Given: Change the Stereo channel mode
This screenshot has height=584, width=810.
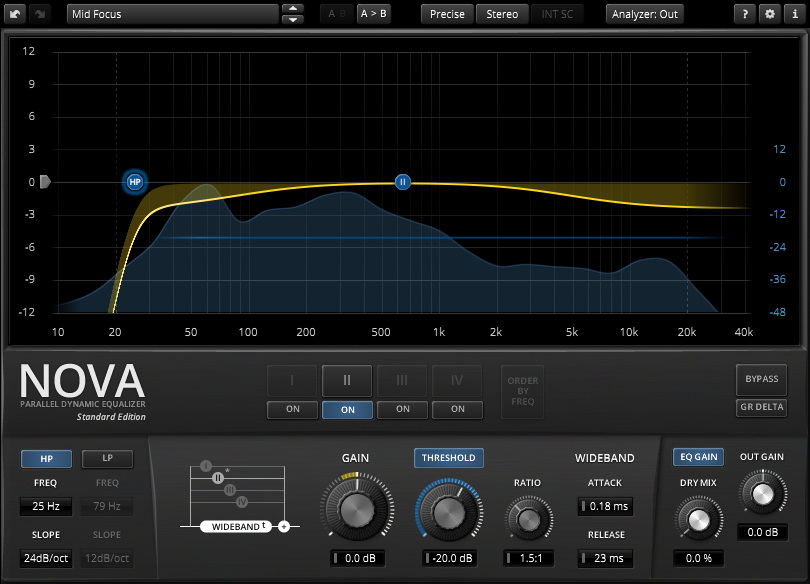Looking at the screenshot, I should point(502,14).
